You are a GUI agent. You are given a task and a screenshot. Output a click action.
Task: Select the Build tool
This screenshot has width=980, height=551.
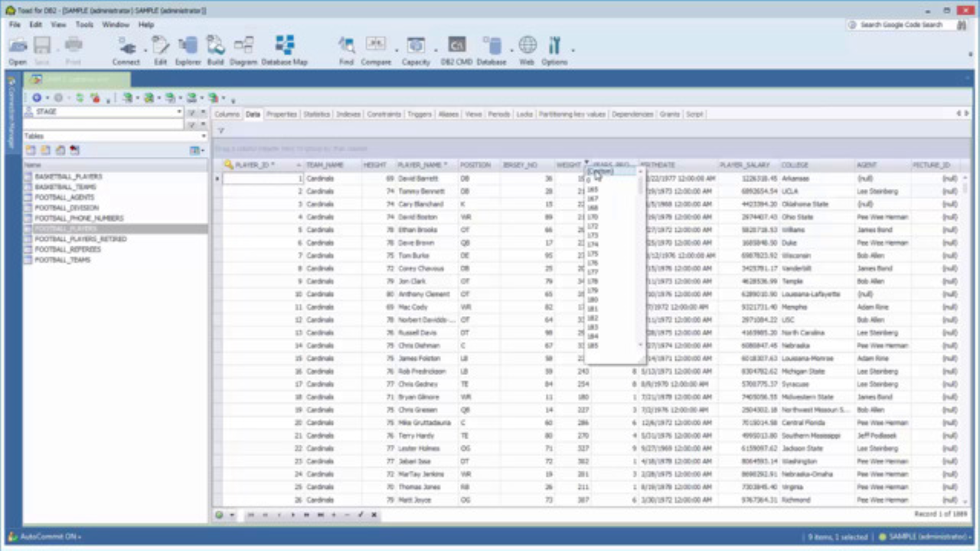click(x=215, y=44)
